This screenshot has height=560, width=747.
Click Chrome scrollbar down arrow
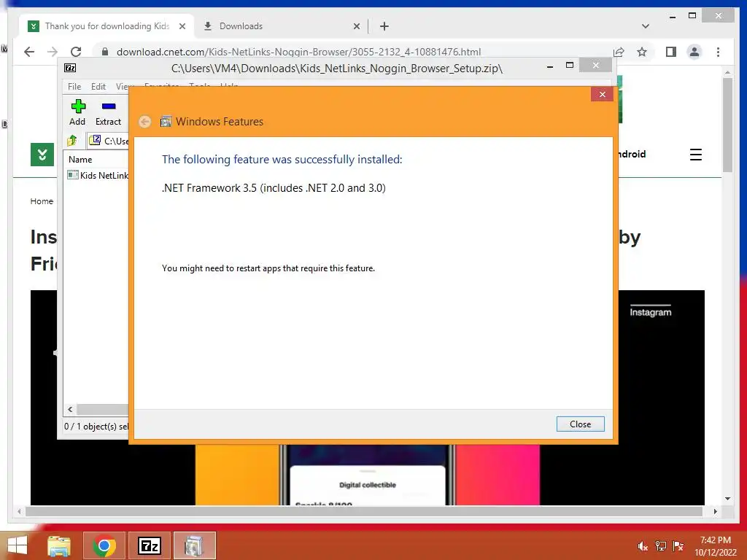point(727,499)
